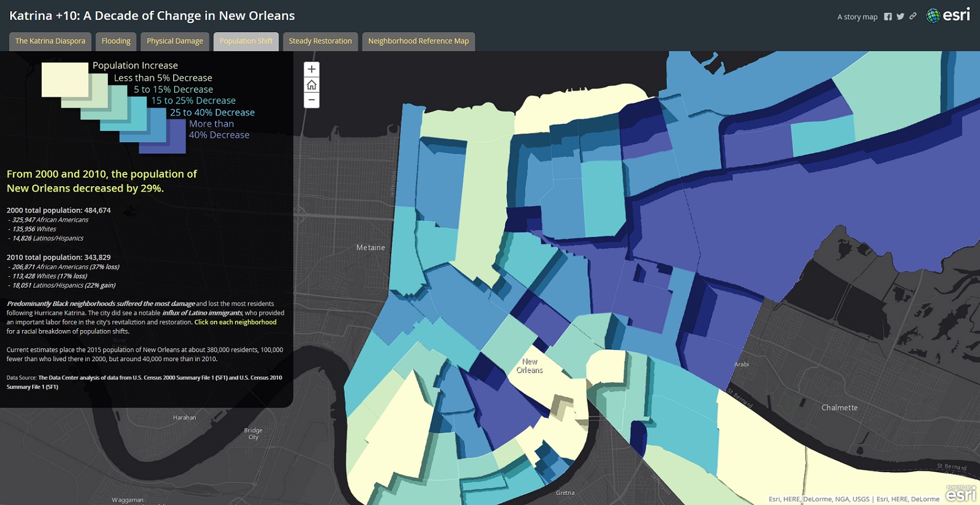
Task: Zoom out of the map
Action: [311, 100]
